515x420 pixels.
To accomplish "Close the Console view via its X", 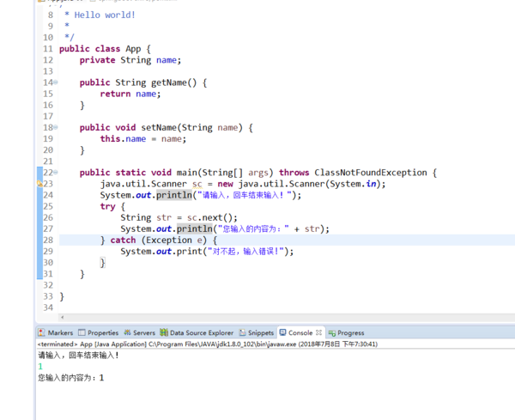I will point(318,332).
